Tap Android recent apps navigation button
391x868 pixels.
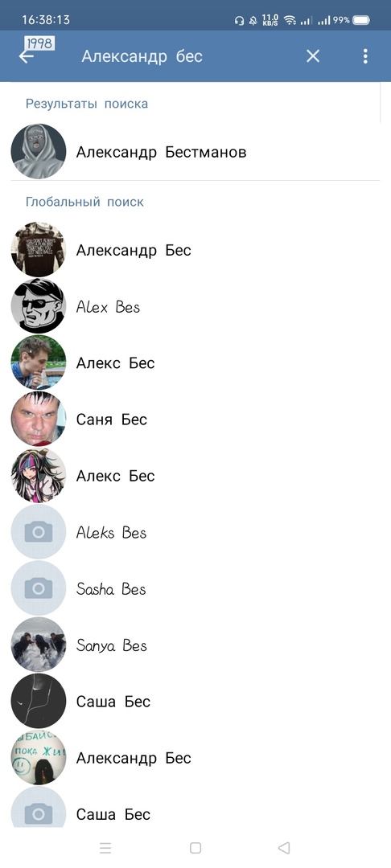pyautogui.click(x=105, y=848)
